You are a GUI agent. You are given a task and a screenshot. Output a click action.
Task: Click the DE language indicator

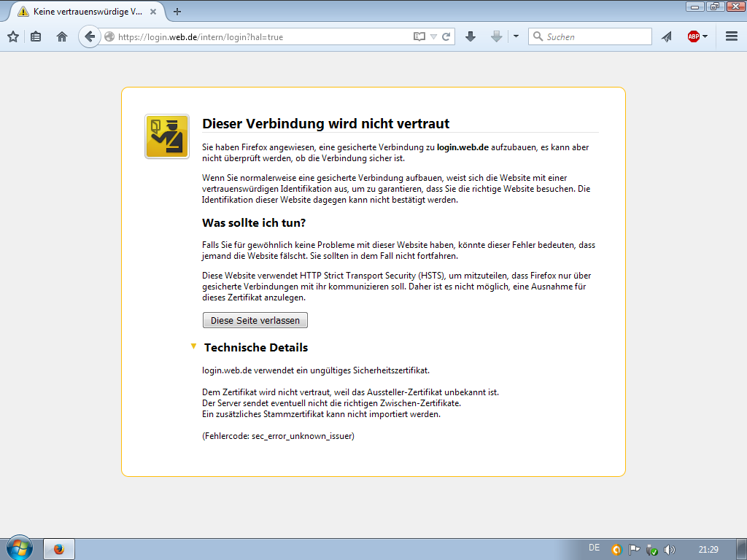pyautogui.click(x=594, y=548)
